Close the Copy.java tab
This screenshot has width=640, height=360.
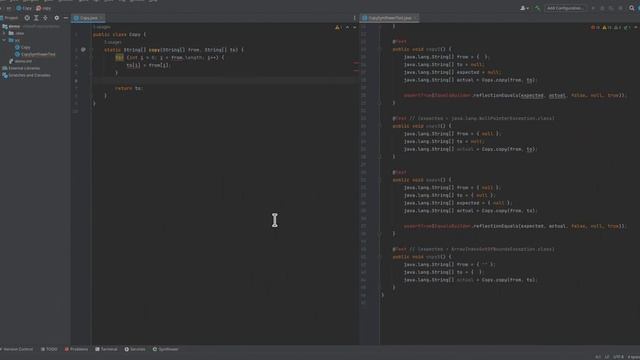[x=102, y=18]
